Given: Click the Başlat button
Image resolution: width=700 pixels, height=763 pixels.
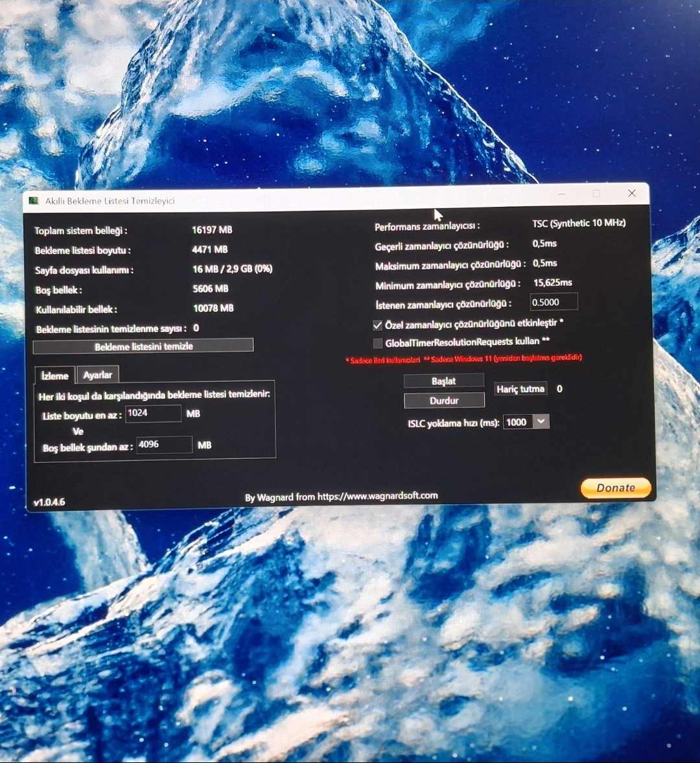Looking at the screenshot, I should (x=443, y=381).
